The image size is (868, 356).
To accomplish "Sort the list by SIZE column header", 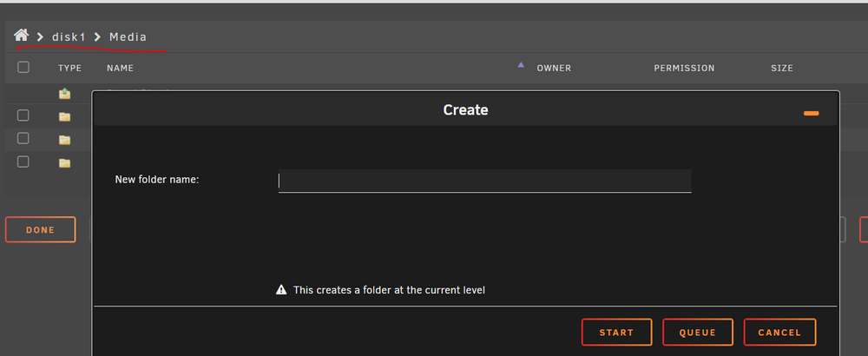I will 782,68.
